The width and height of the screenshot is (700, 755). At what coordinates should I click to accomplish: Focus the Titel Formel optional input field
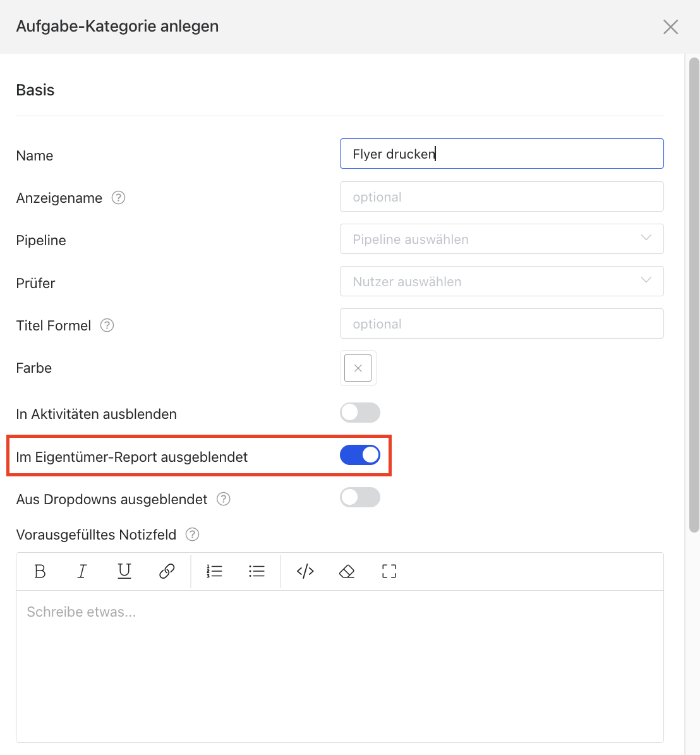(502, 323)
